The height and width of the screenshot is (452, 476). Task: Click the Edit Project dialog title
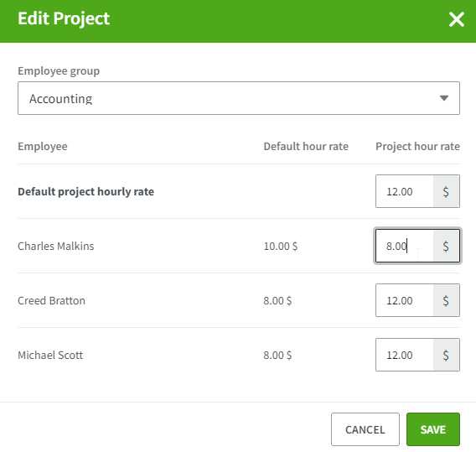coord(64,18)
